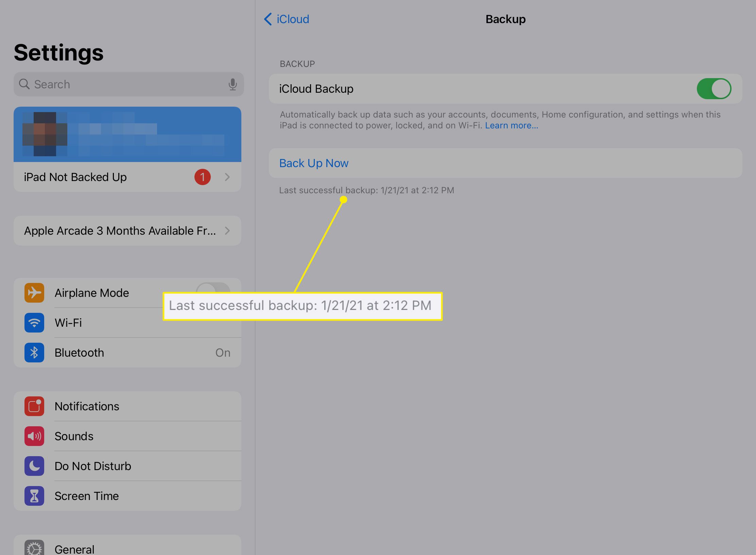The width and height of the screenshot is (756, 555).
Task: Open iPad Not Backed Up alert
Action: (127, 177)
